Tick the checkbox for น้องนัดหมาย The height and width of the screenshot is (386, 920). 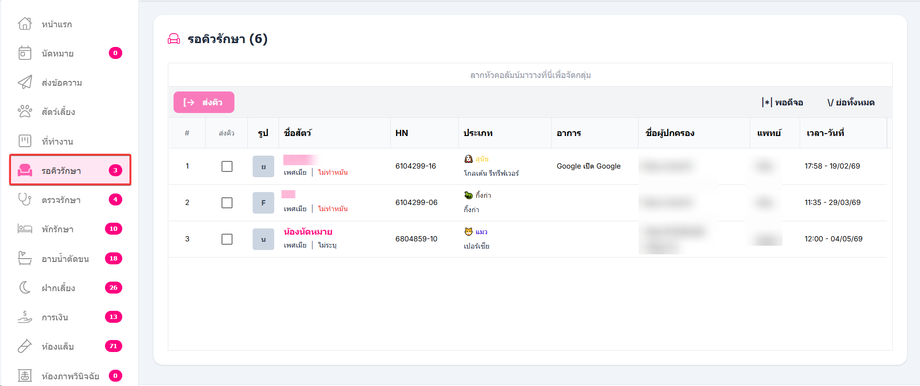coord(226,239)
